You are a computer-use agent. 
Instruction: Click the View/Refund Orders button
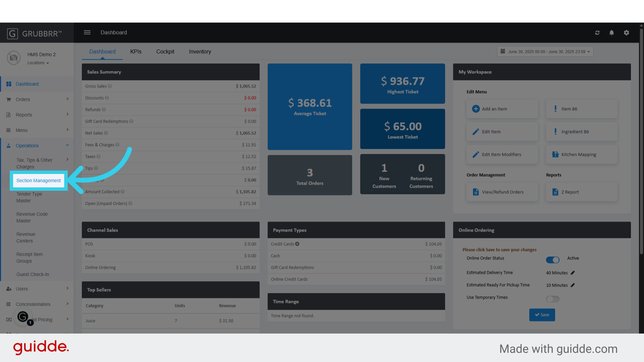[502, 192]
